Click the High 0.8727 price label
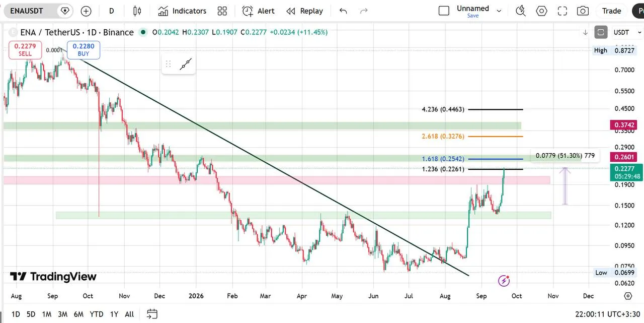 click(x=614, y=50)
